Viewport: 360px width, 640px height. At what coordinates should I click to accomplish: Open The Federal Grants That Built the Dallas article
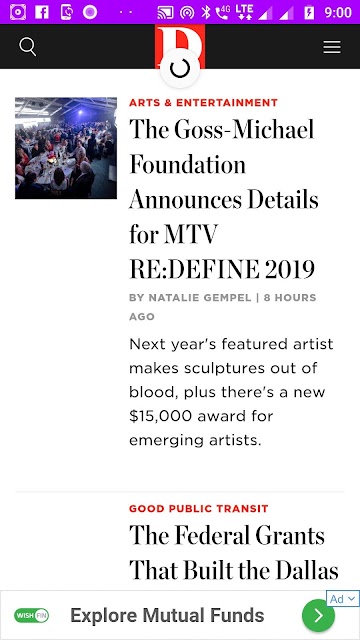click(x=234, y=552)
